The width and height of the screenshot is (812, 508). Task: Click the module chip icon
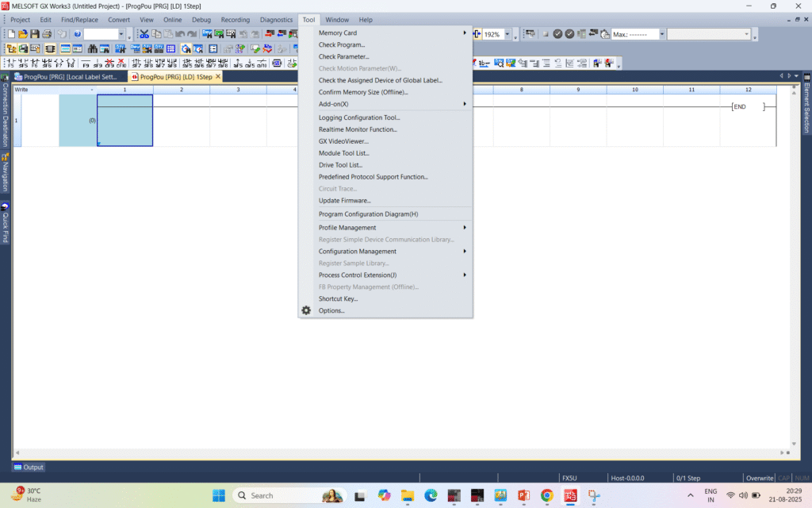click(50, 48)
